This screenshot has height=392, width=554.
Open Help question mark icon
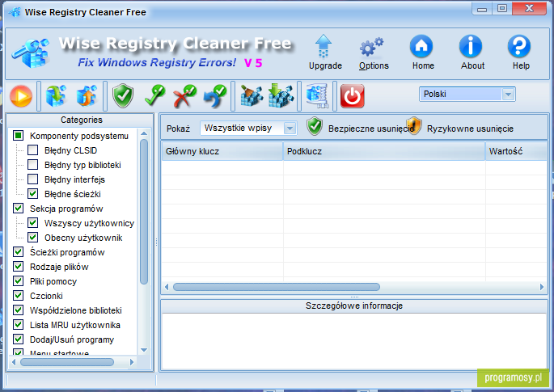pyautogui.click(x=520, y=53)
